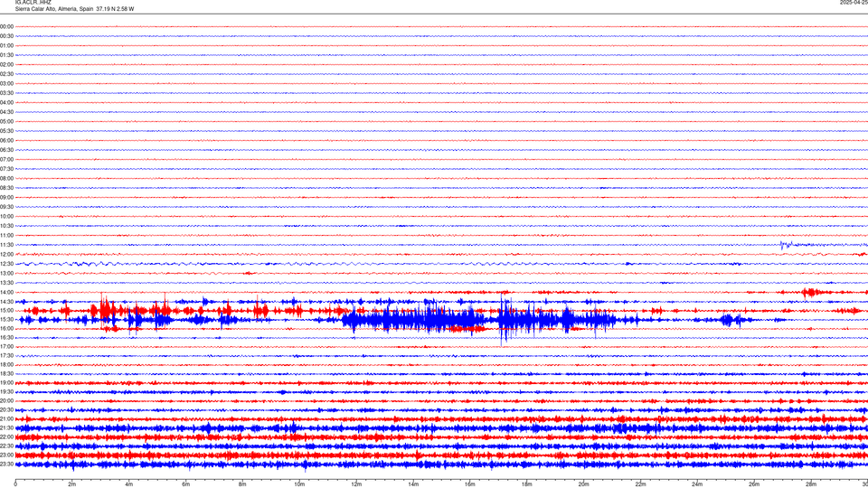This screenshot has height=488, width=868.
Task: Click the small blue event late in the 11:30 trace
Action: pos(786,245)
